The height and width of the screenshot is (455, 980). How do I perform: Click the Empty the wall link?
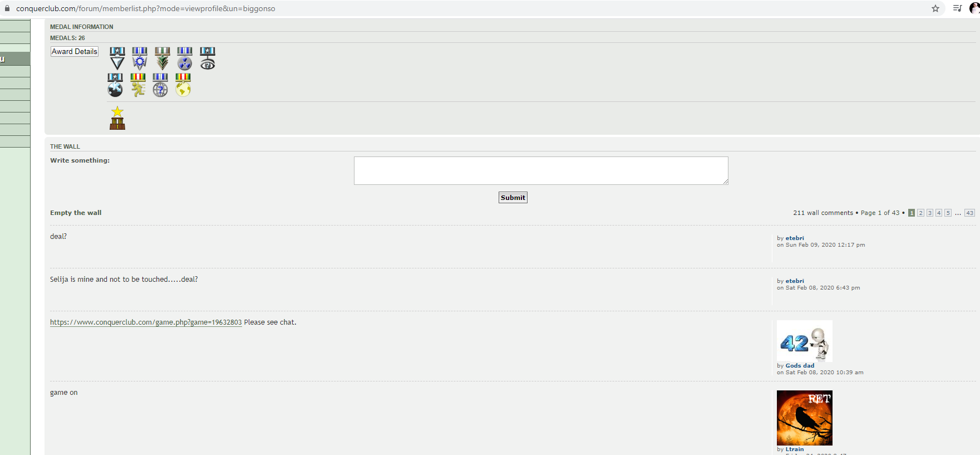[76, 213]
